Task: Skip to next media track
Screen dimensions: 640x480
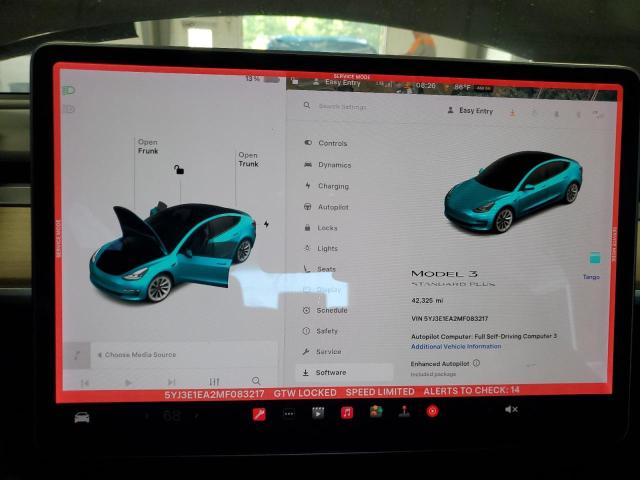Action: tap(171, 382)
